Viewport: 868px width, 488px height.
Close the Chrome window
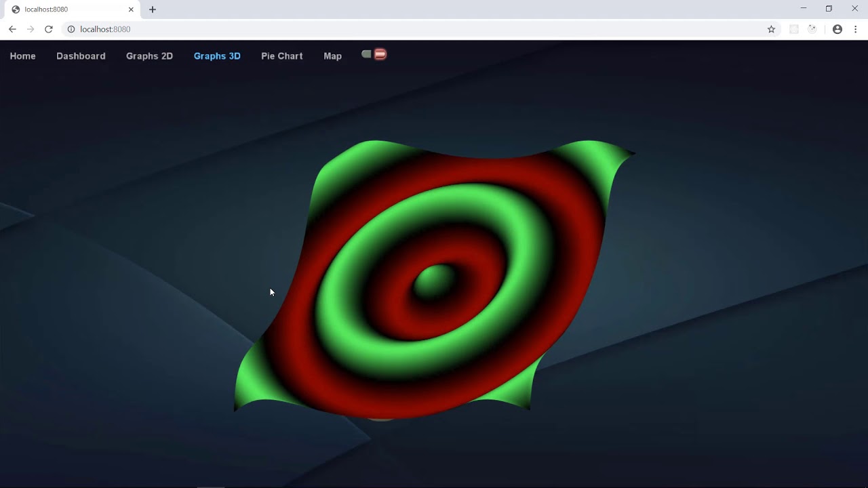tap(855, 9)
